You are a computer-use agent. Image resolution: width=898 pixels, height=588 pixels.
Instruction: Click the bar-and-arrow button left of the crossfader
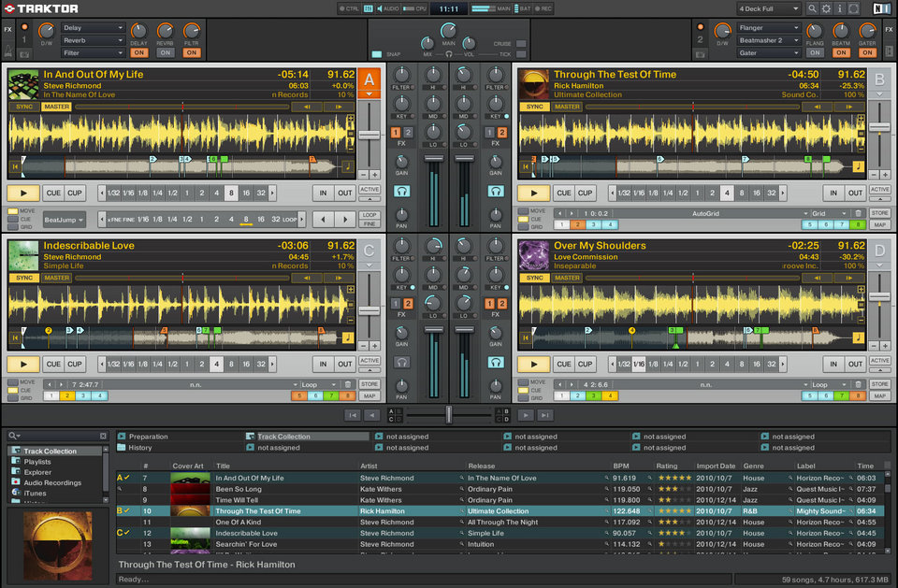(x=353, y=415)
